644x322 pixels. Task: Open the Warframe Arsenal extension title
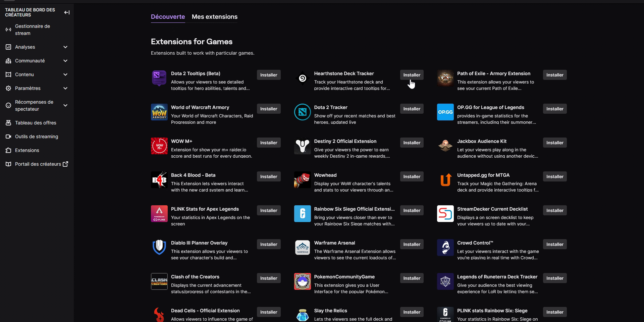coord(334,243)
